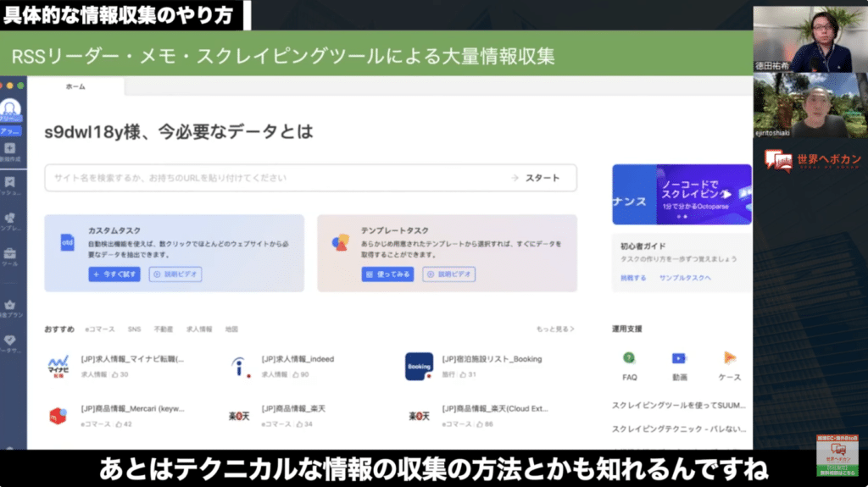The image size is (868, 487).
Task: Click the 世界へボカン corner banner thumbnail
Action: pyautogui.click(x=837, y=456)
